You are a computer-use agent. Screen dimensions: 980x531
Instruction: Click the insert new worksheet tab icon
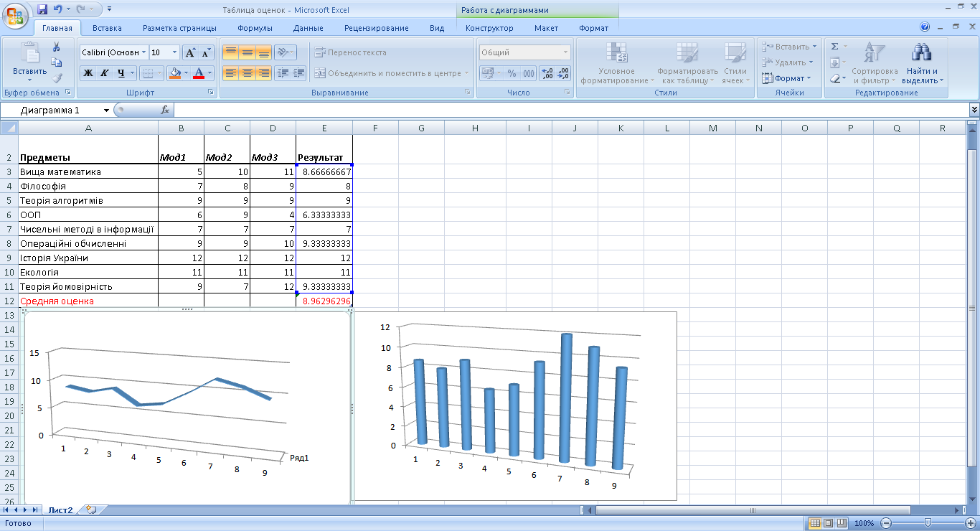(x=91, y=509)
